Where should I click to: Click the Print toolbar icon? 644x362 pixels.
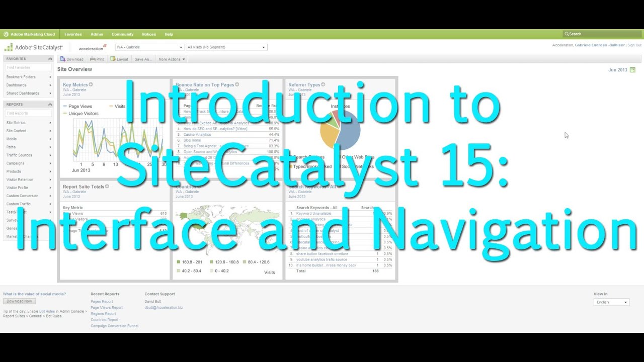click(x=93, y=59)
